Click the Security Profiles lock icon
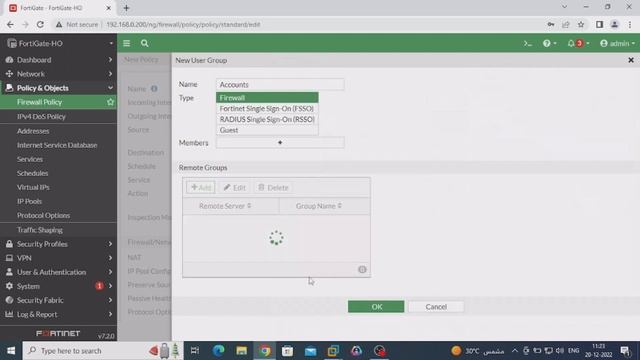This screenshot has width=640, height=360. point(9,244)
